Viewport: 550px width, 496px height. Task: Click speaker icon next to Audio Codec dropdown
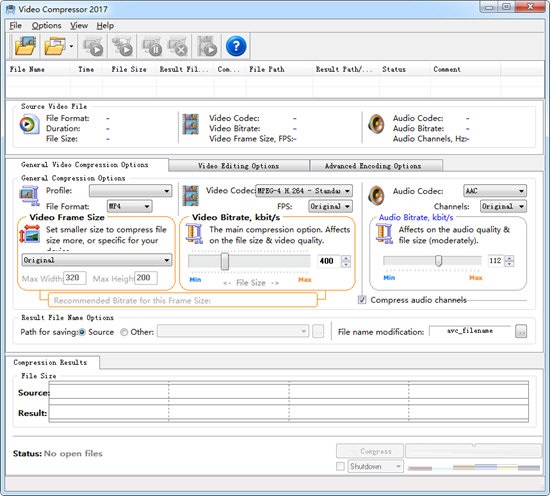click(376, 195)
